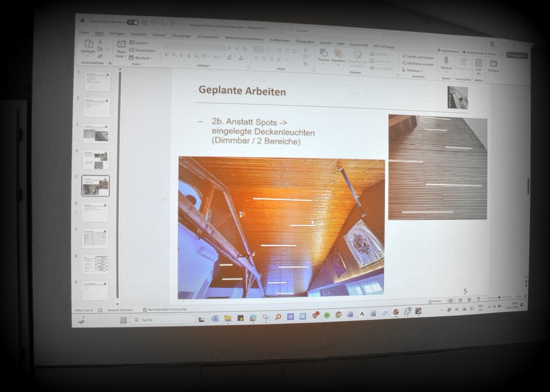Click the undo arrow in title bar
This screenshot has width=550, height=392.
pyautogui.click(x=153, y=23)
